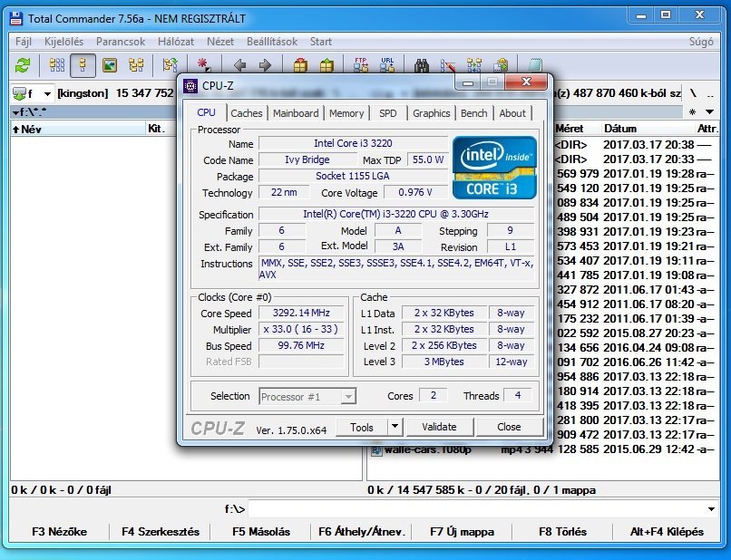Open the Beállítások menu
The image size is (731, 560).
pyautogui.click(x=272, y=42)
